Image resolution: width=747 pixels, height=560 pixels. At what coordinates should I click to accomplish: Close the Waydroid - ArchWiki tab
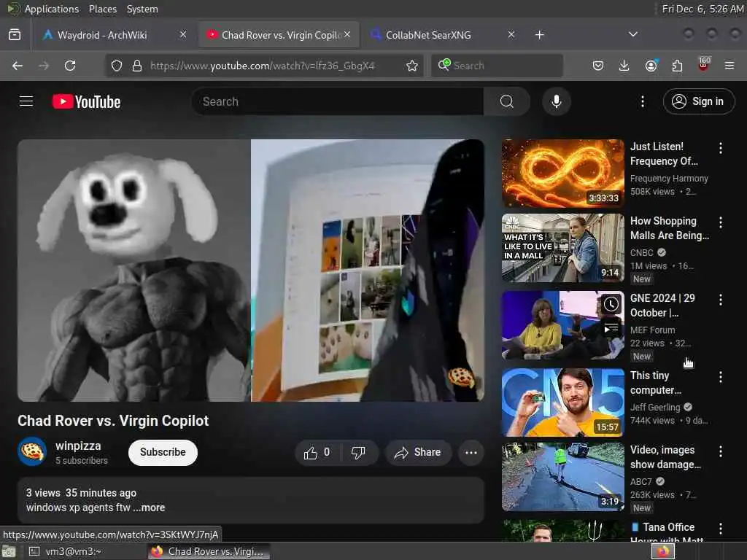pyautogui.click(x=183, y=34)
